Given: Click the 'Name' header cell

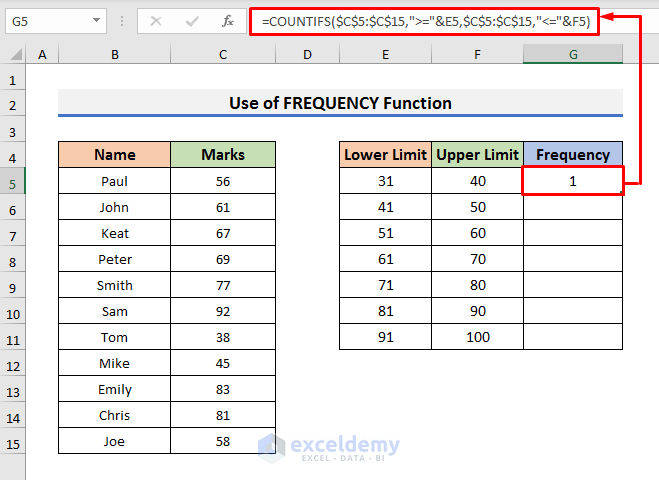Looking at the screenshot, I should tap(115, 155).
